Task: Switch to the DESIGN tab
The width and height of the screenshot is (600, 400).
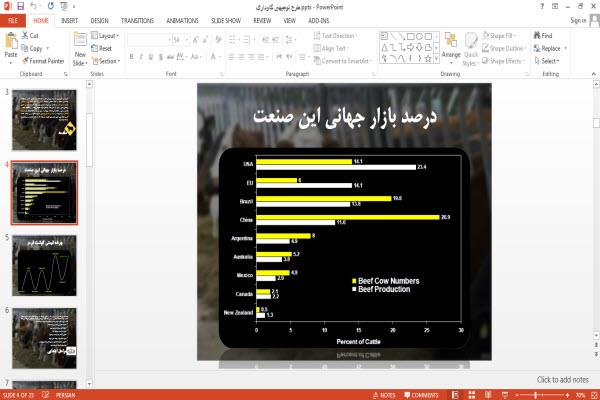Action: click(x=99, y=21)
